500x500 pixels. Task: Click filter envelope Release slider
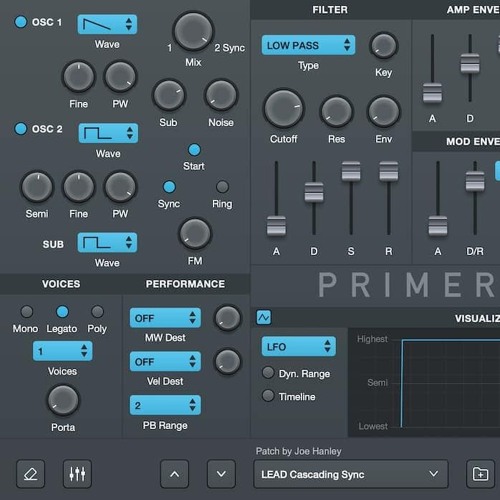(x=389, y=171)
